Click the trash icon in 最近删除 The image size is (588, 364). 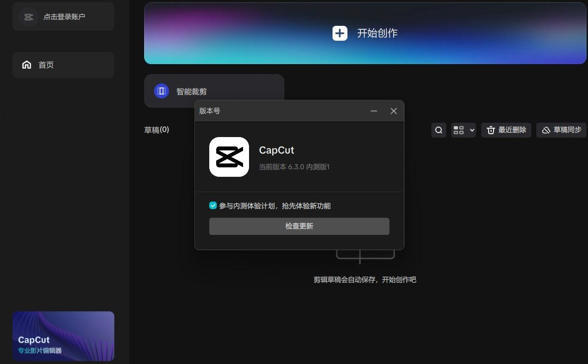click(x=491, y=130)
